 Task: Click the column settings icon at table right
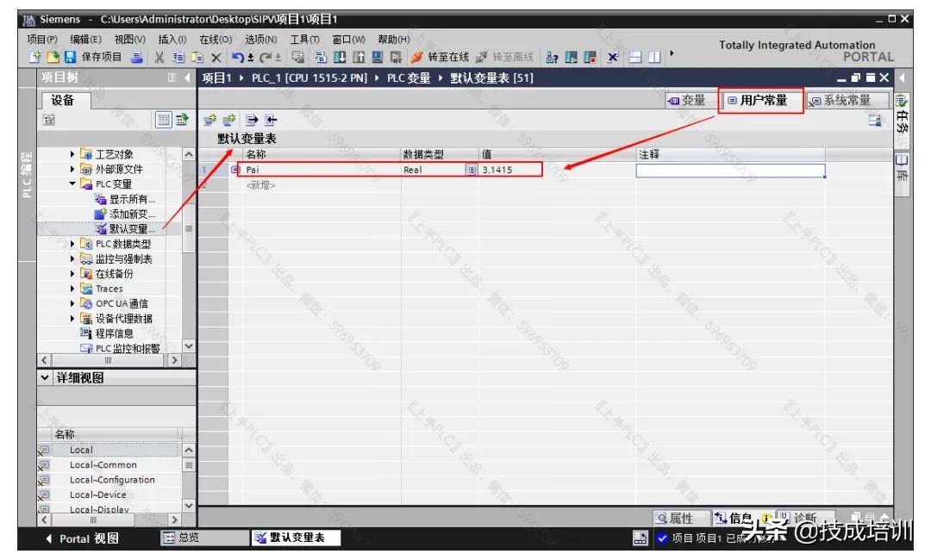point(875,121)
